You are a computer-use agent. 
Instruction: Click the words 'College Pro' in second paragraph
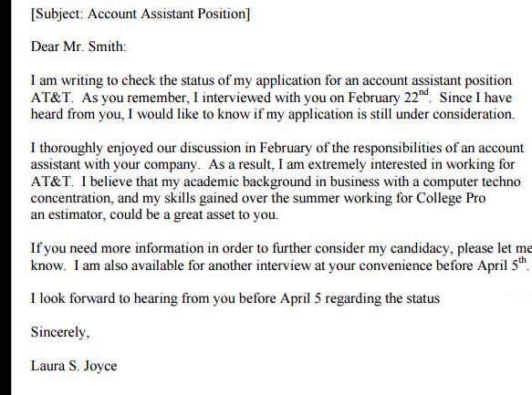[451, 198]
